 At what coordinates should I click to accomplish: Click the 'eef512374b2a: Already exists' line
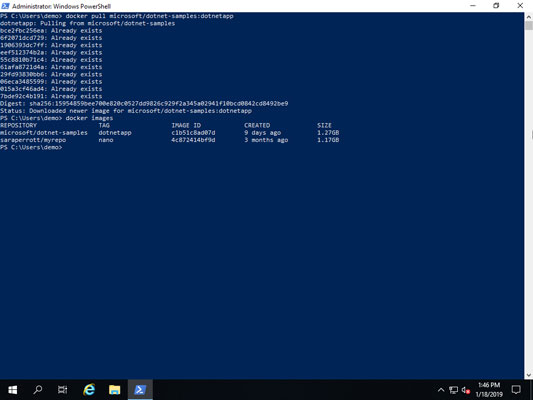tap(51, 53)
